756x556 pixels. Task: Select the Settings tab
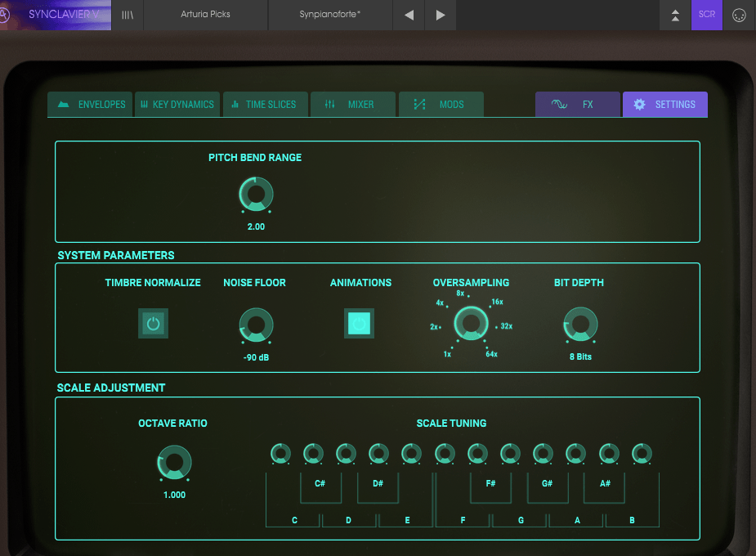665,104
